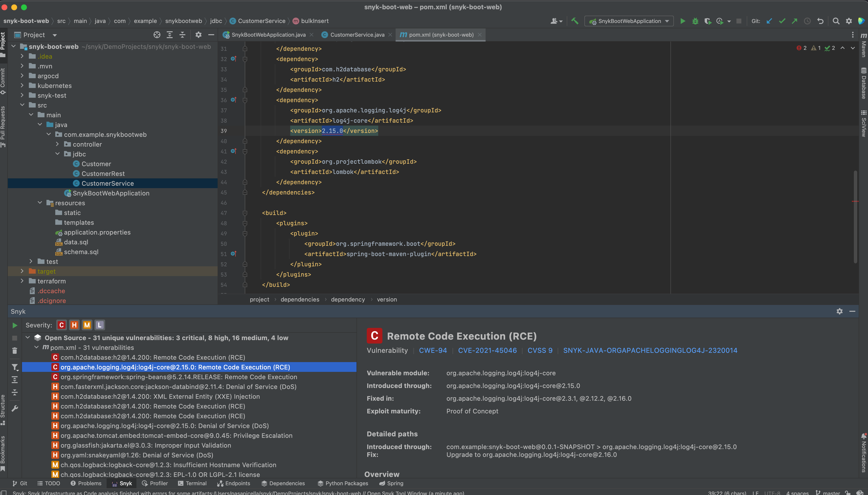Screen dimensions: 868x495
Task: Open the CVE-2021-45046 link
Action: [487, 351]
